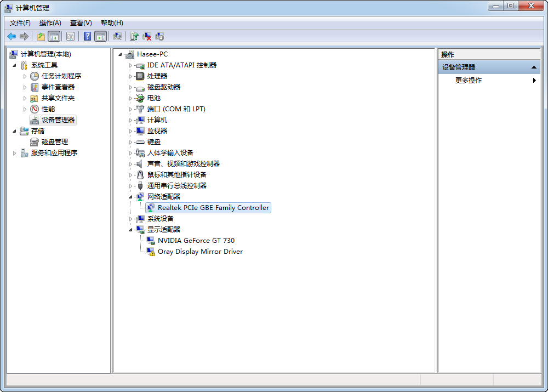Click the blue Help question mark icon
The image size is (548, 392).
(87, 37)
